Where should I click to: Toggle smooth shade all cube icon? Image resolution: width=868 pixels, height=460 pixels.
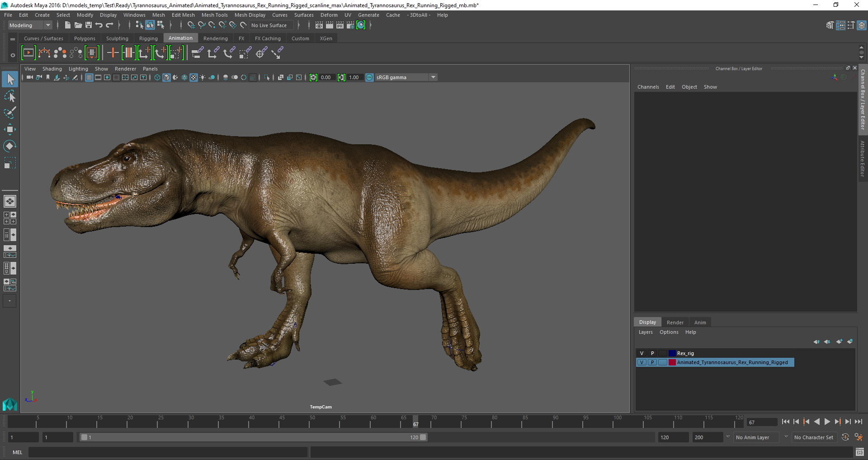click(x=166, y=77)
